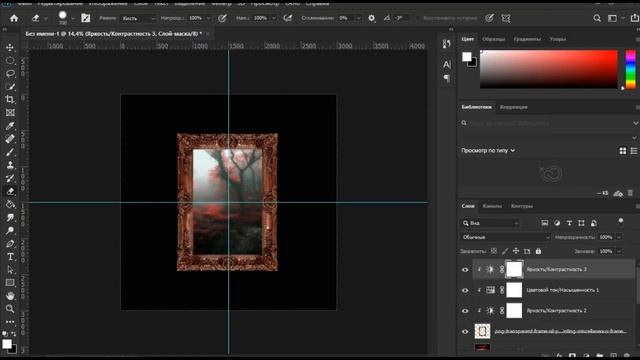Hide the Цветовой тон/Насыщенность 1 layer
The width and height of the screenshot is (640, 360).
tap(465, 290)
